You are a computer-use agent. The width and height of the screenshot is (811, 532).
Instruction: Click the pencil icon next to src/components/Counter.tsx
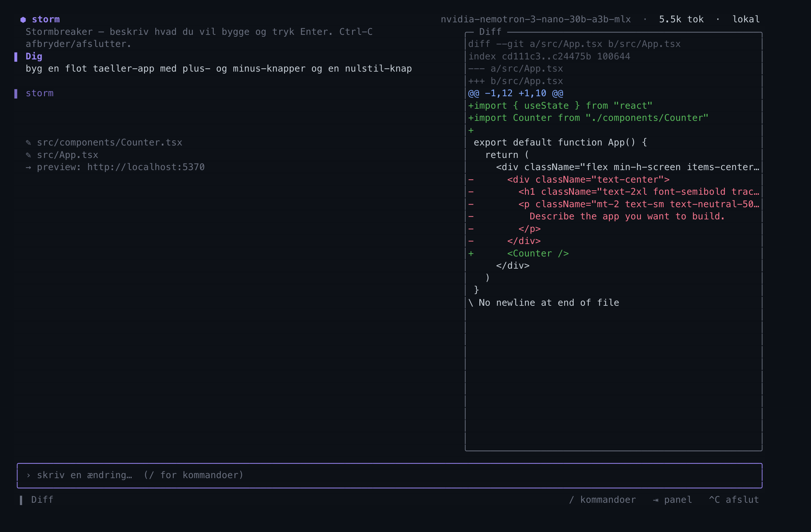(29, 143)
